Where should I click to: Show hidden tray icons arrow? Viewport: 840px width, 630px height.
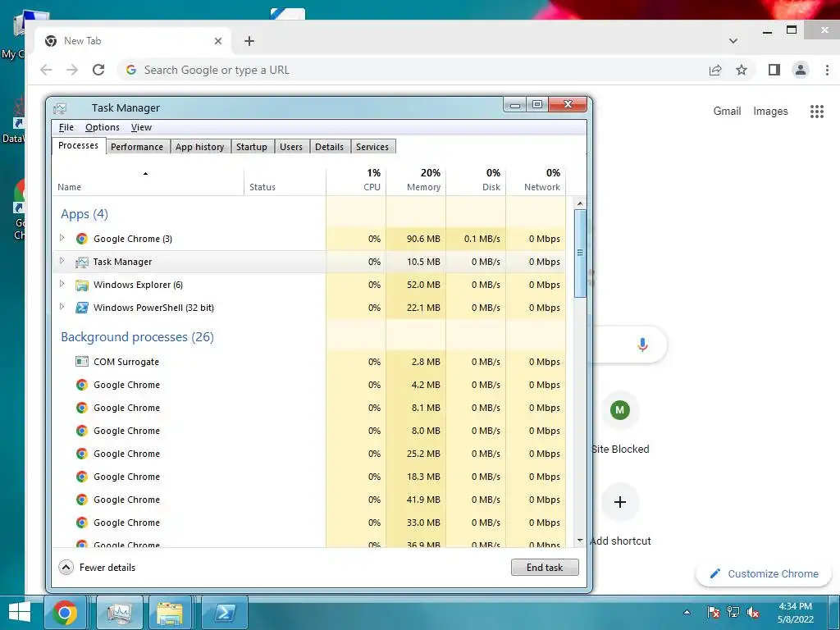click(687, 612)
